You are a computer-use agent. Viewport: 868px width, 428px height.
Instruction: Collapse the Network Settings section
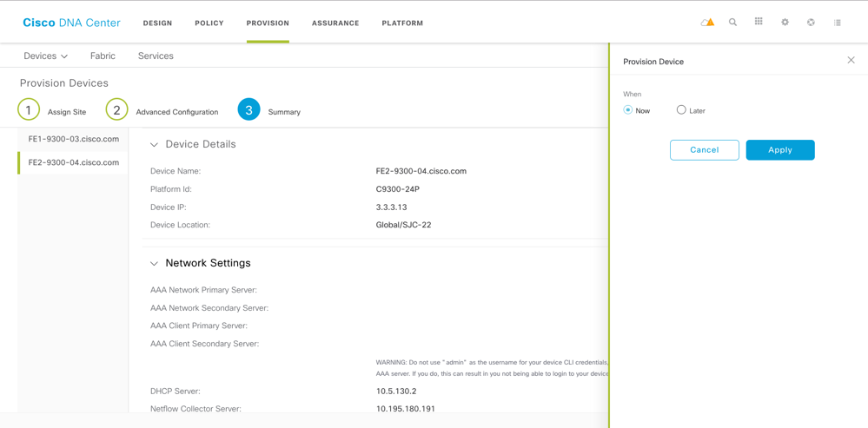point(155,263)
